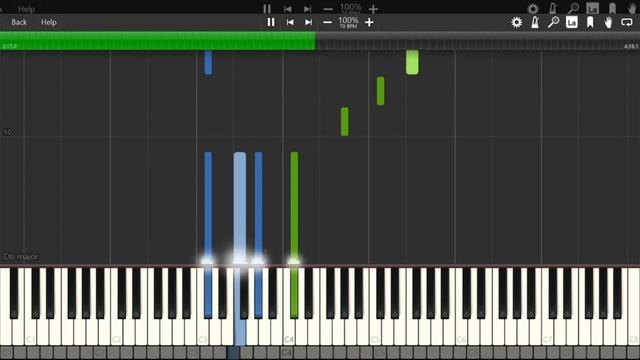Open the zoom magnifier tool
This screenshot has height=360, width=640.
553,22
